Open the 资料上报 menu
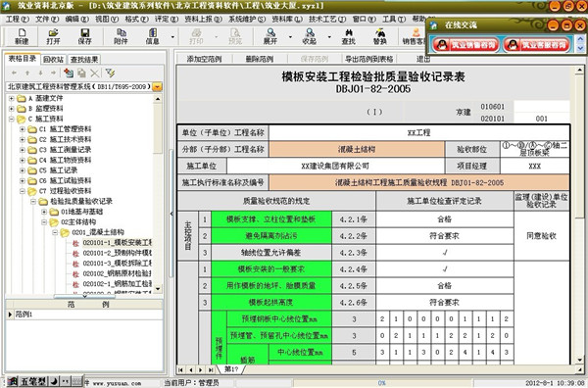This screenshot has width=588, height=388. point(203,20)
